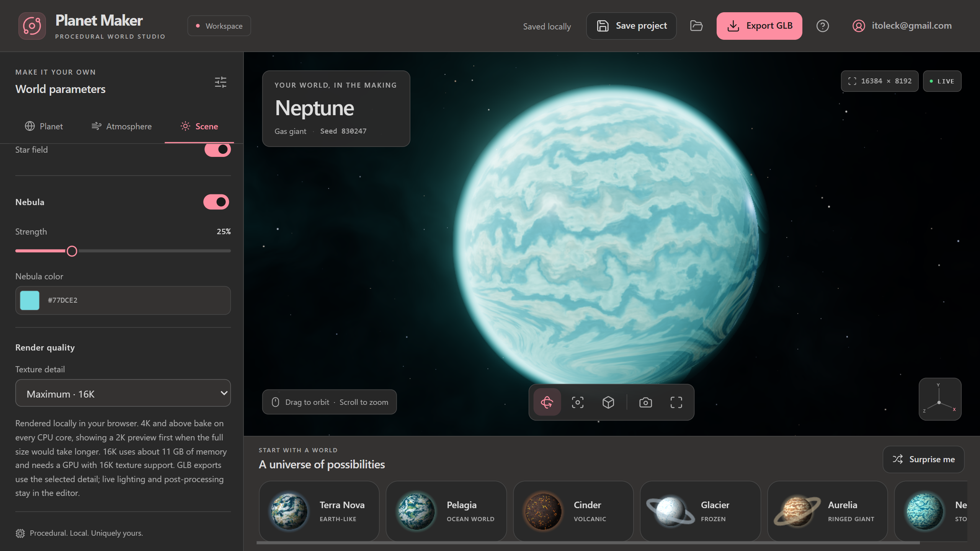Click the Nebula Strength slider handle
This screenshot has width=980, height=551.
[72, 251]
